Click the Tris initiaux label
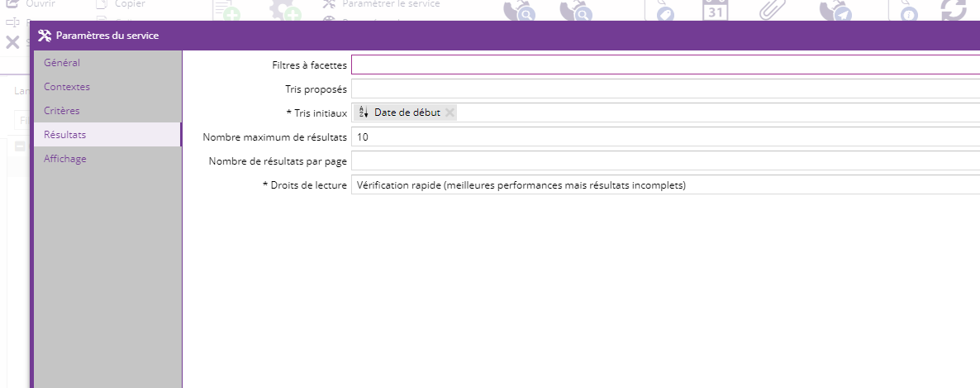Screen dimensions: 980x388 (316, 113)
